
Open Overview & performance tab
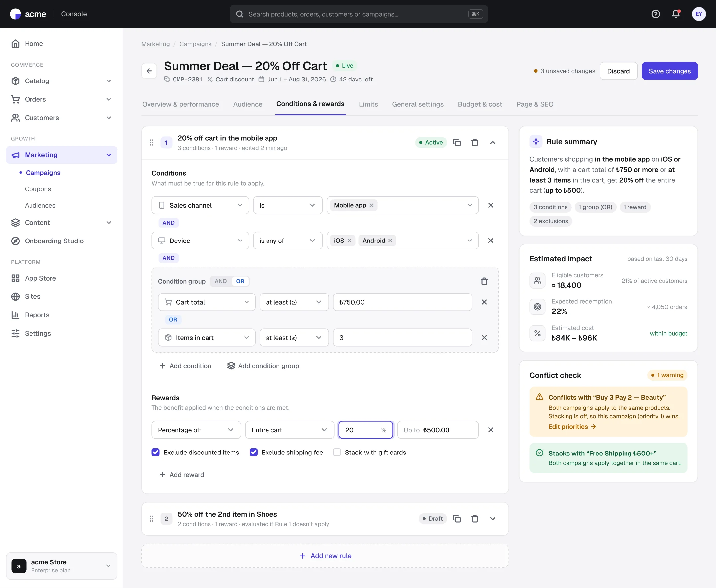181,104
